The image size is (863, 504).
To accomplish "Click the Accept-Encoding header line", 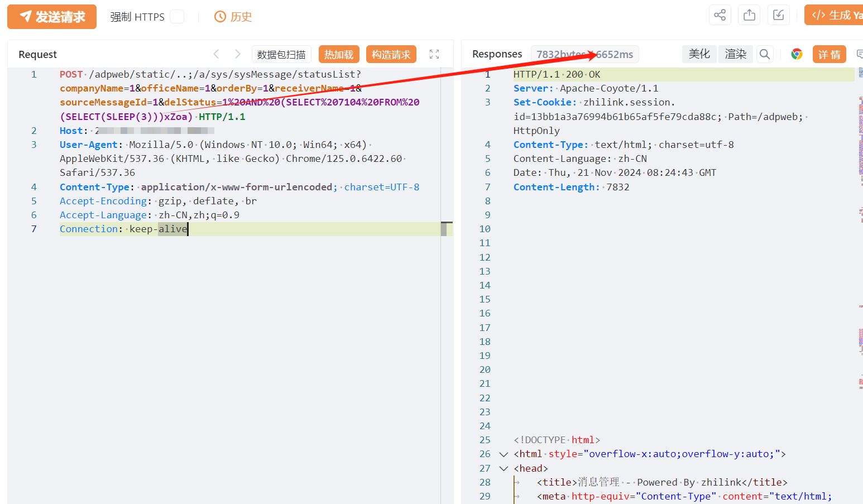I will pyautogui.click(x=159, y=201).
